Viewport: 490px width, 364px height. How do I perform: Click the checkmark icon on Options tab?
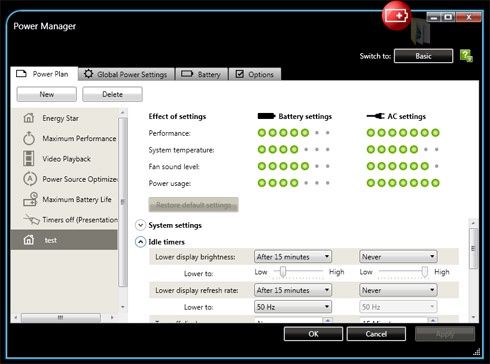[239, 74]
